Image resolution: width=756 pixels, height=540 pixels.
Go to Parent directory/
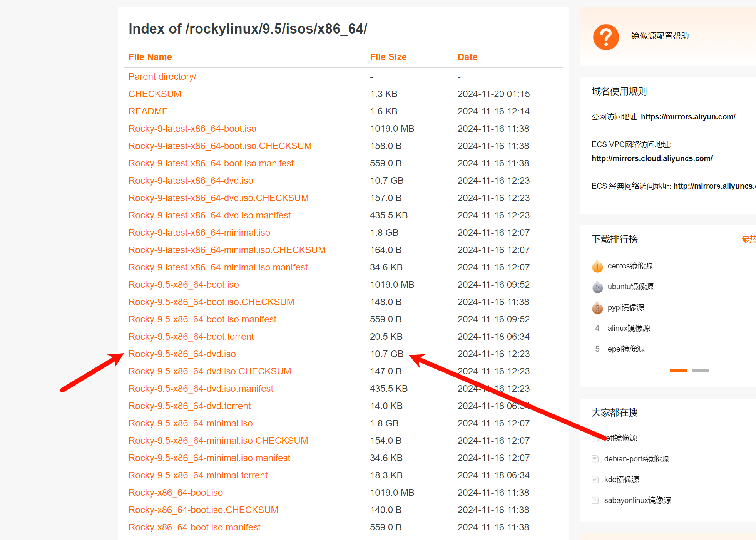tap(162, 77)
